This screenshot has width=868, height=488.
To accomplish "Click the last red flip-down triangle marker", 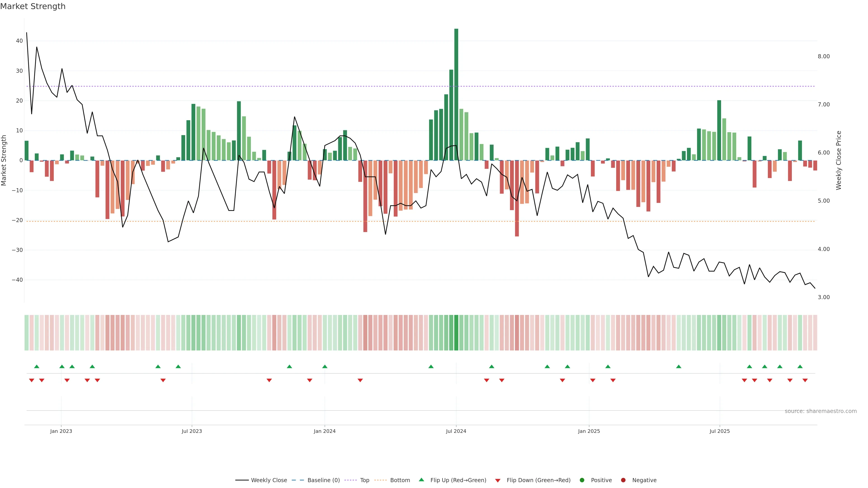I will tap(805, 380).
